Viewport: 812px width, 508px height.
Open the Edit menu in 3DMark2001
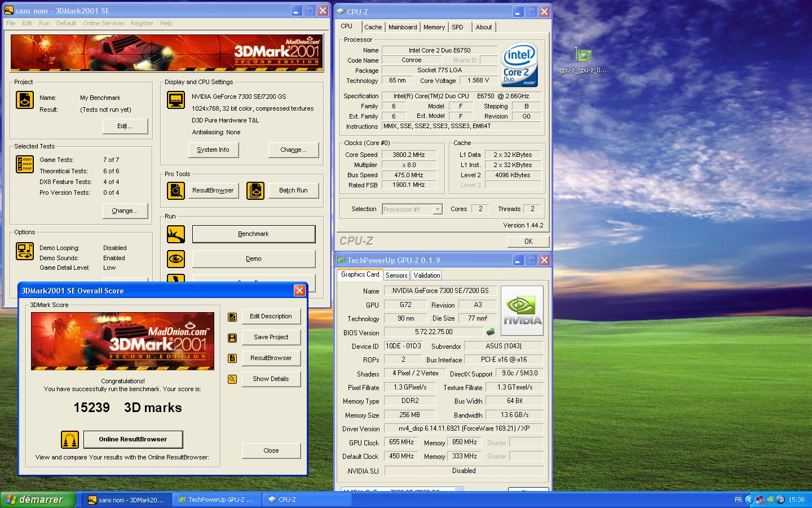[x=27, y=23]
